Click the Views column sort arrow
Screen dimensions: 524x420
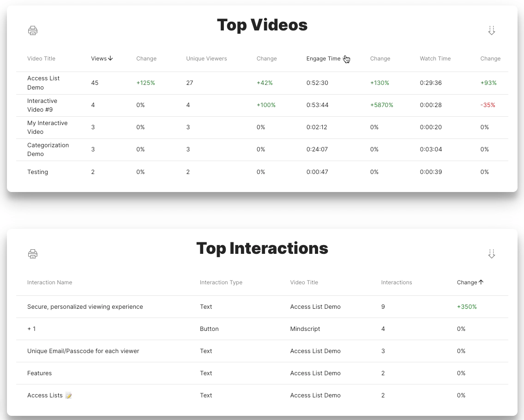tap(110, 59)
